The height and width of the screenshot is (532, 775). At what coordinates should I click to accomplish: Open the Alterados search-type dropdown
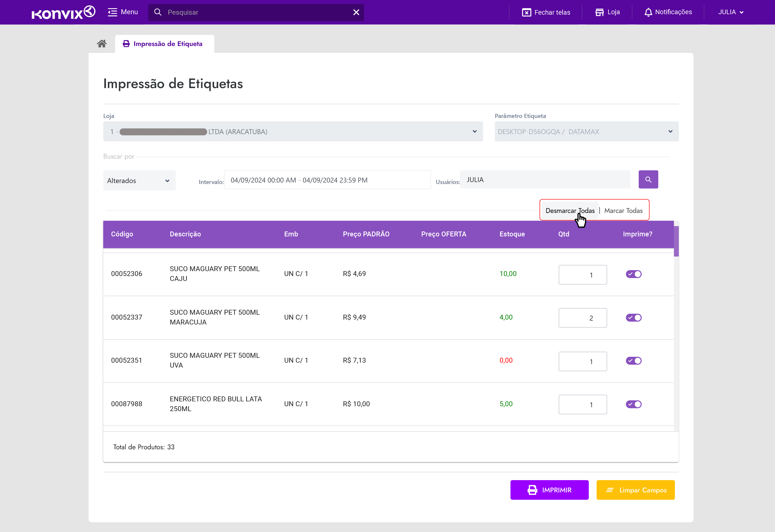tap(139, 180)
